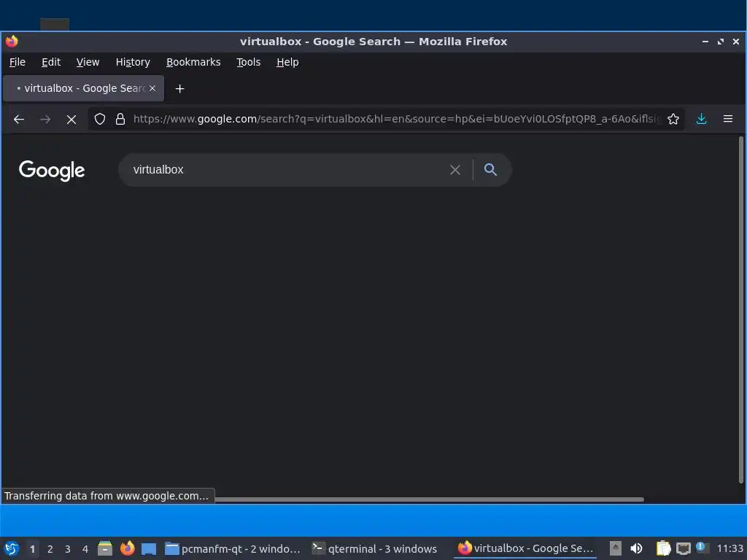
Task: Close the Firefox window
Action: [x=735, y=42]
